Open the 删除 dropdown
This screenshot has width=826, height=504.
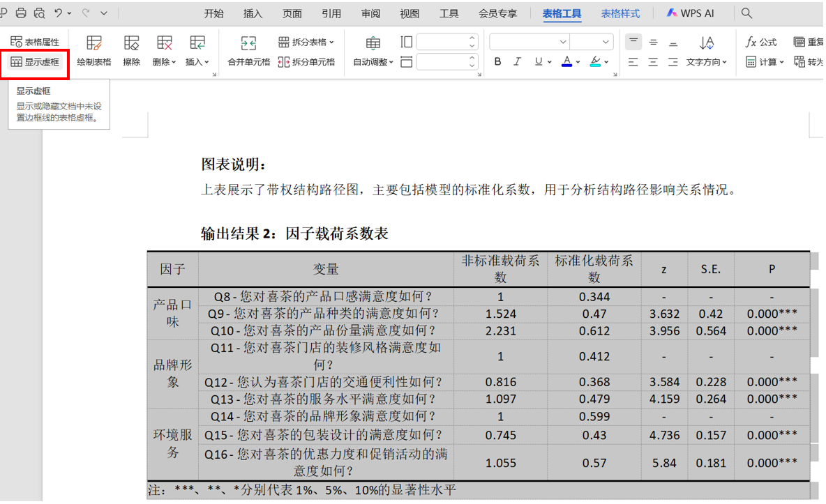164,51
